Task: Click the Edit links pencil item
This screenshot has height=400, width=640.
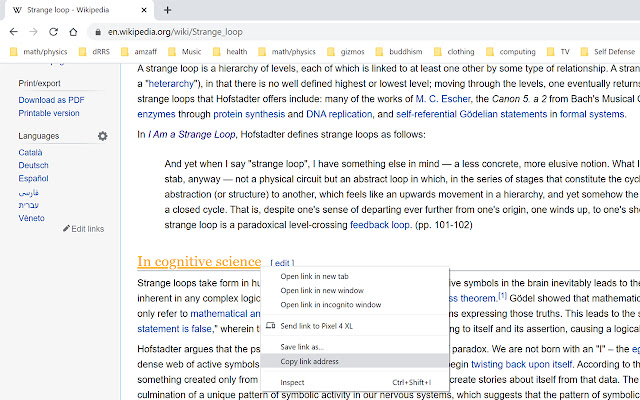Action: click(x=84, y=229)
